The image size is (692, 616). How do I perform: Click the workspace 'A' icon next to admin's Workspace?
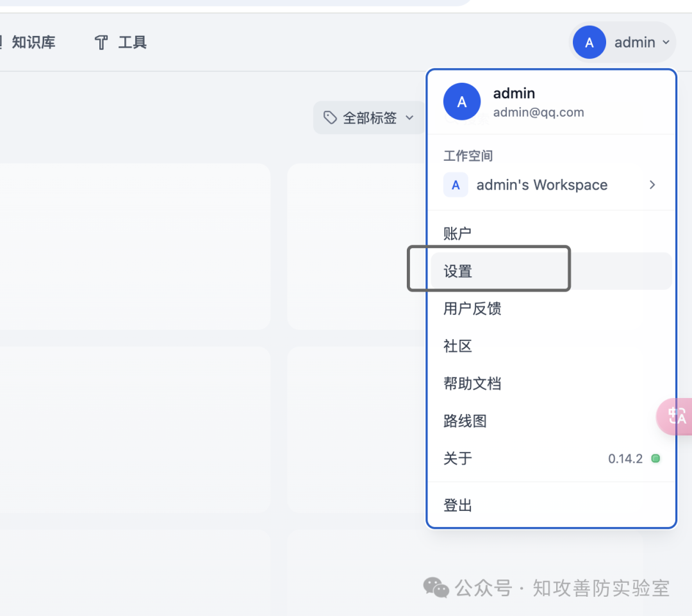coord(456,185)
